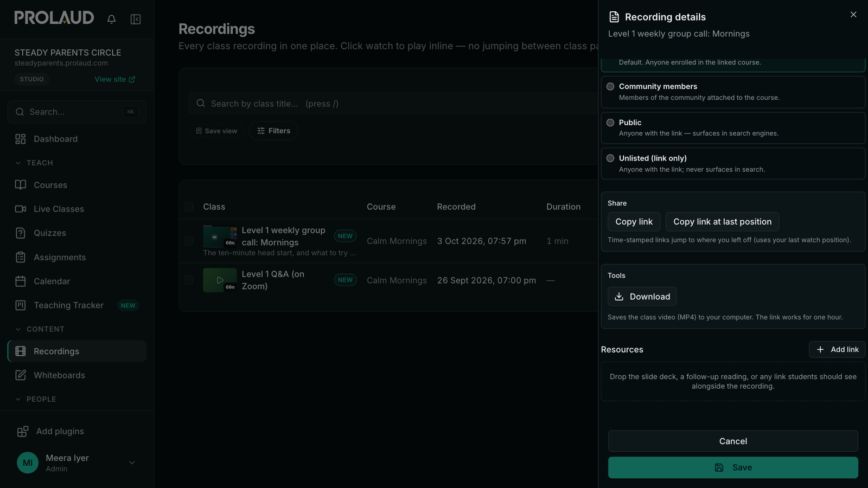Collapse the TEACH section
The width and height of the screenshot is (868, 488).
(x=18, y=163)
